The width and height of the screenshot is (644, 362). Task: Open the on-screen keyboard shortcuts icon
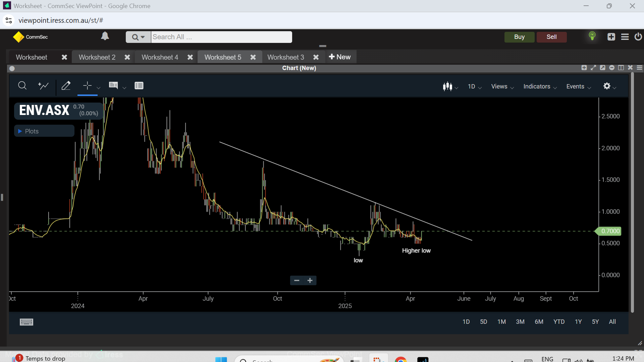coord(26,322)
